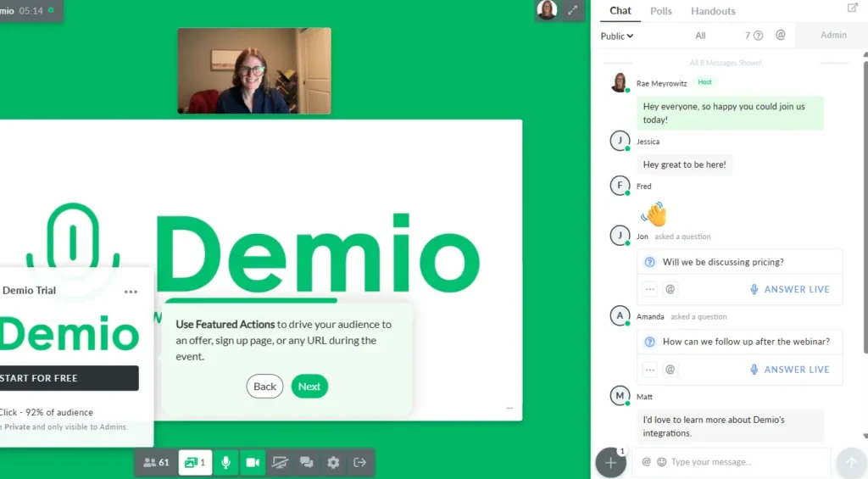868x479 pixels.
Task: Switch to the Polls tab
Action: (x=661, y=11)
